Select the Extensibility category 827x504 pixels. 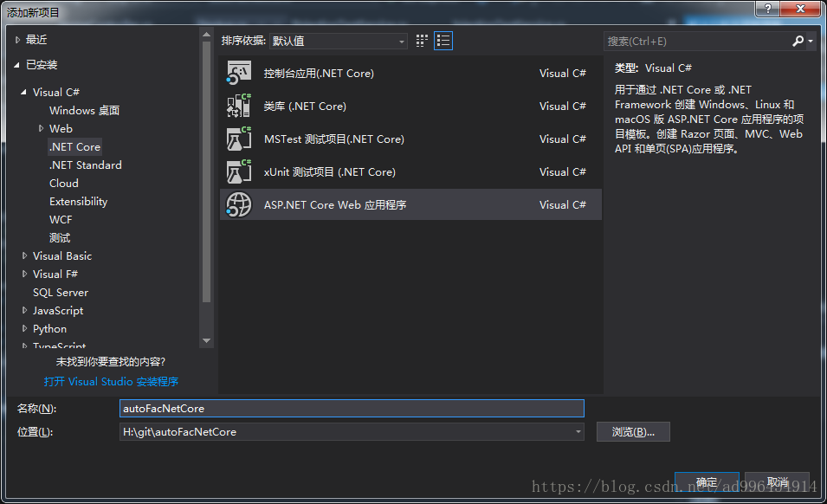pyautogui.click(x=78, y=202)
